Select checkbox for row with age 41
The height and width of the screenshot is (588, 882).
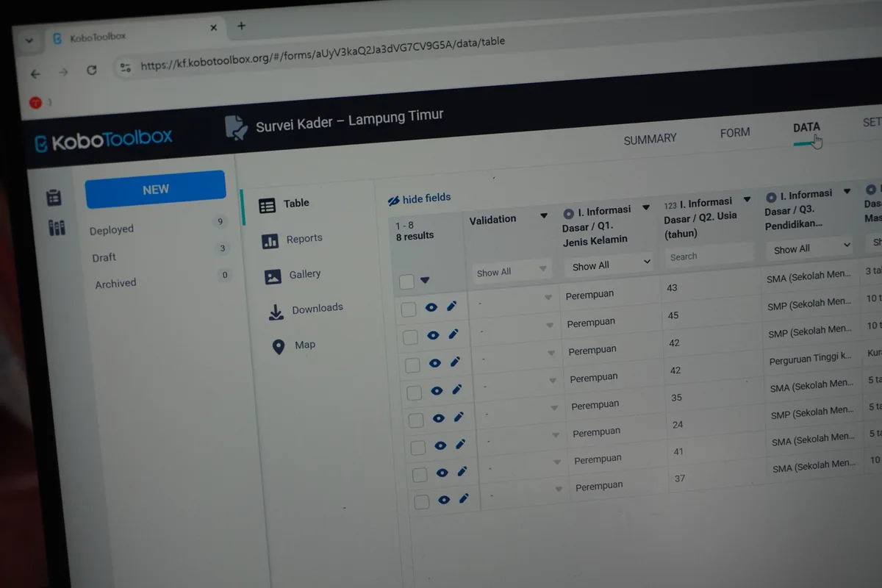coord(420,475)
